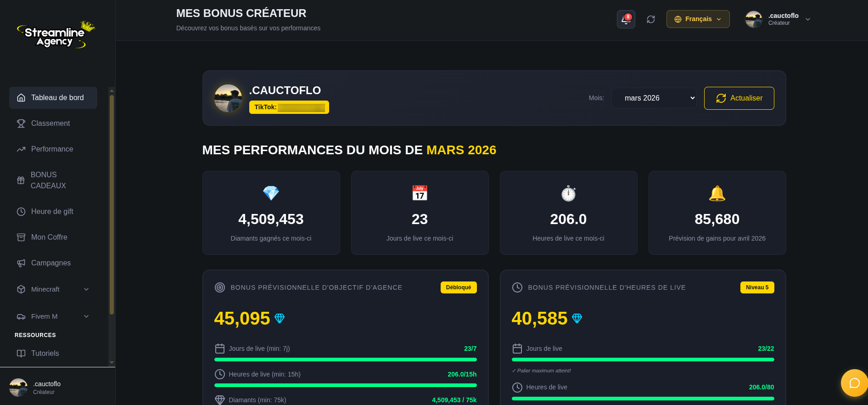
Task: Open the month selector showing mars 2026
Action: 654,98
